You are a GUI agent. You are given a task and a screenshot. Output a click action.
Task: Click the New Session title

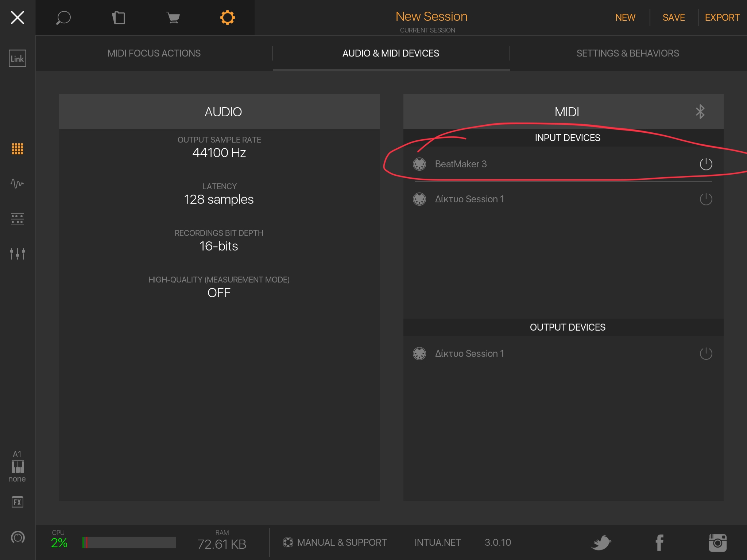click(431, 16)
